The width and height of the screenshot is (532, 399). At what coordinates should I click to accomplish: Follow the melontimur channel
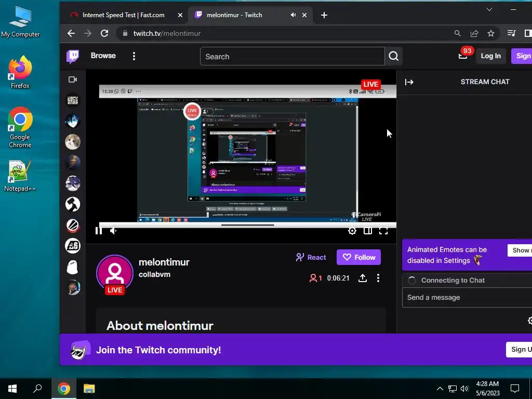[358, 257]
